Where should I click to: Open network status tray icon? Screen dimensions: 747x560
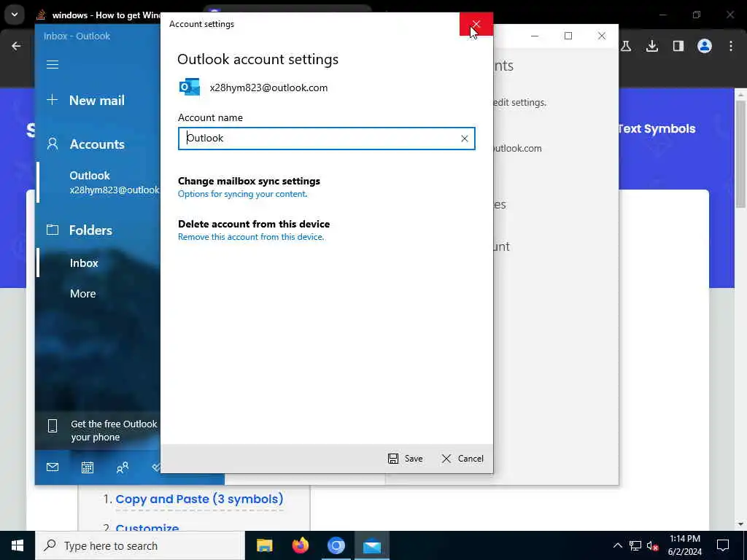click(x=635, y=545)
